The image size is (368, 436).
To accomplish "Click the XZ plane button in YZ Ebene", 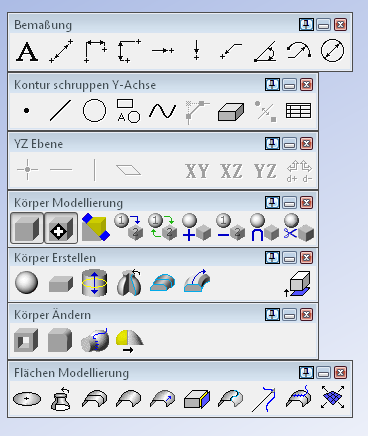I will (231, 171).
